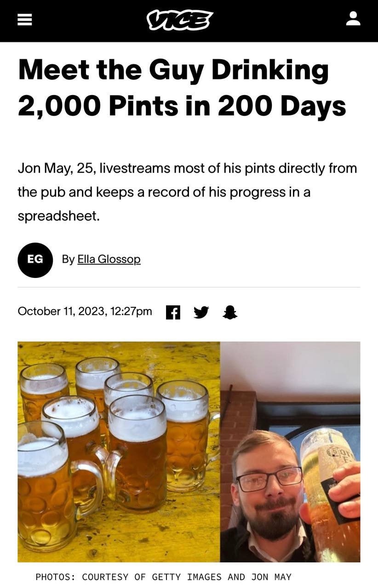Click the photo credits caption
The image size is (378, 588).
pos(163,577)
